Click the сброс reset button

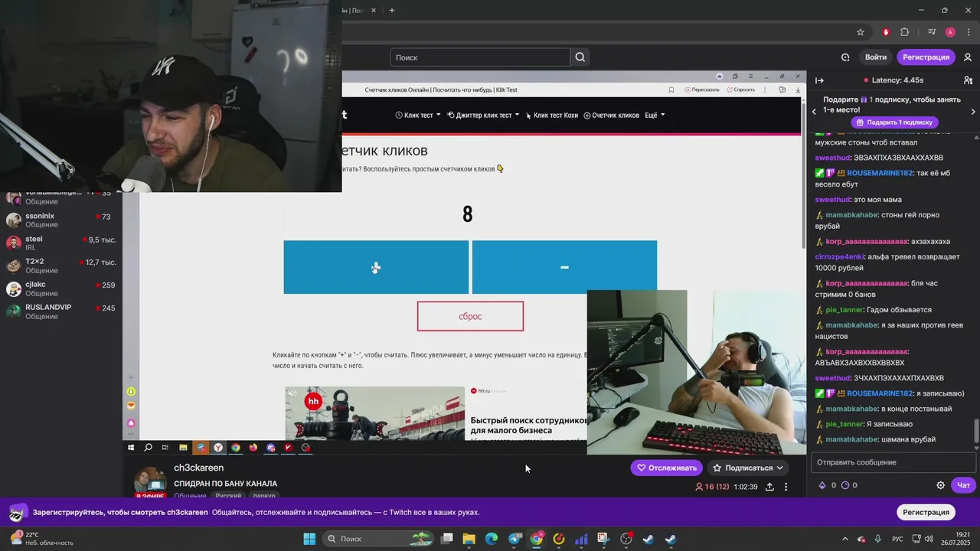coord(470,316)
